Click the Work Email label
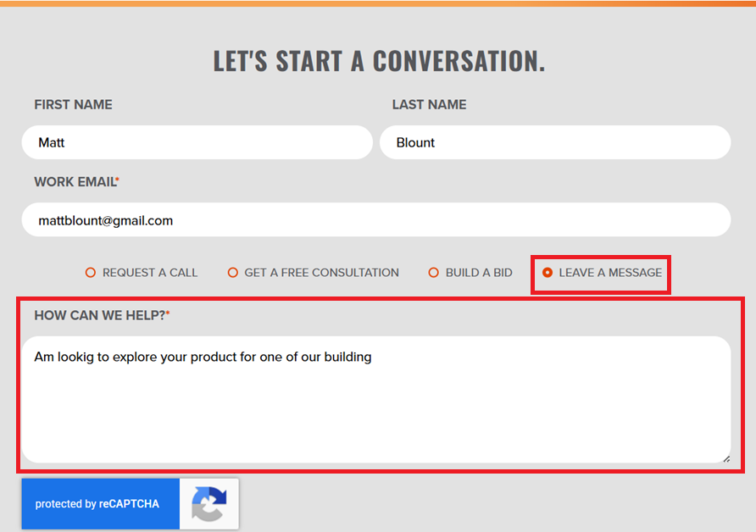Screen dimensions: 756x532 click(76, 181)
